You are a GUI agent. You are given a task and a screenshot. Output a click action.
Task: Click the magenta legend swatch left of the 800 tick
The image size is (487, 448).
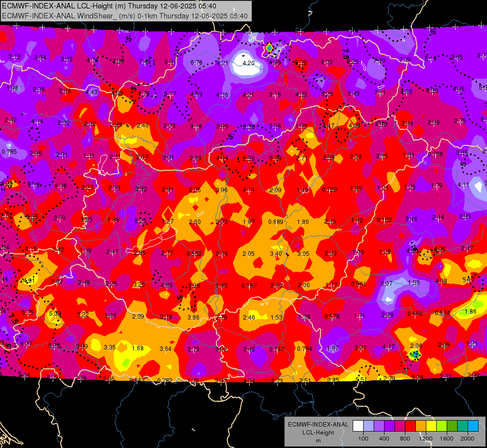click(400, 426)
